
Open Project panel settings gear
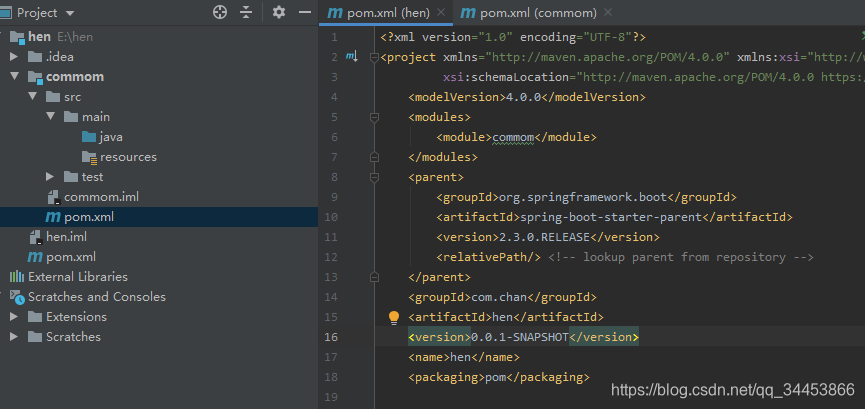pyautogui.click(x=279, y=12)
